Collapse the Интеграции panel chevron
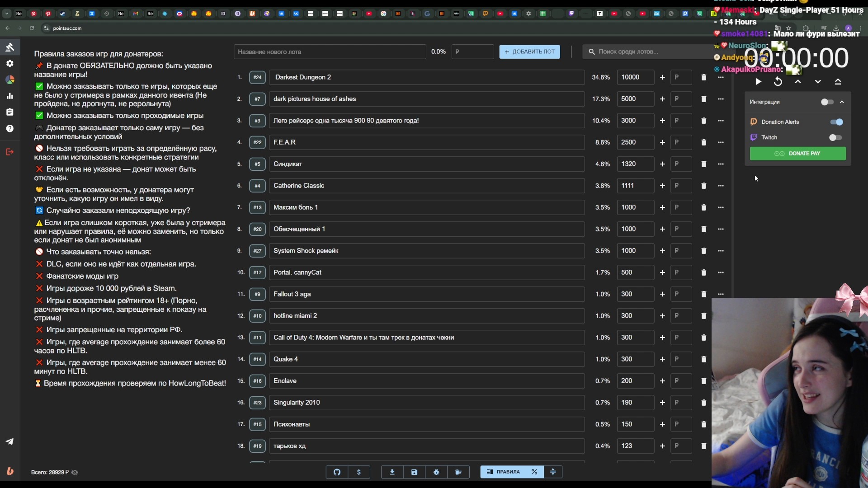Screen dimensions: 868x488 tap(842, 102)
